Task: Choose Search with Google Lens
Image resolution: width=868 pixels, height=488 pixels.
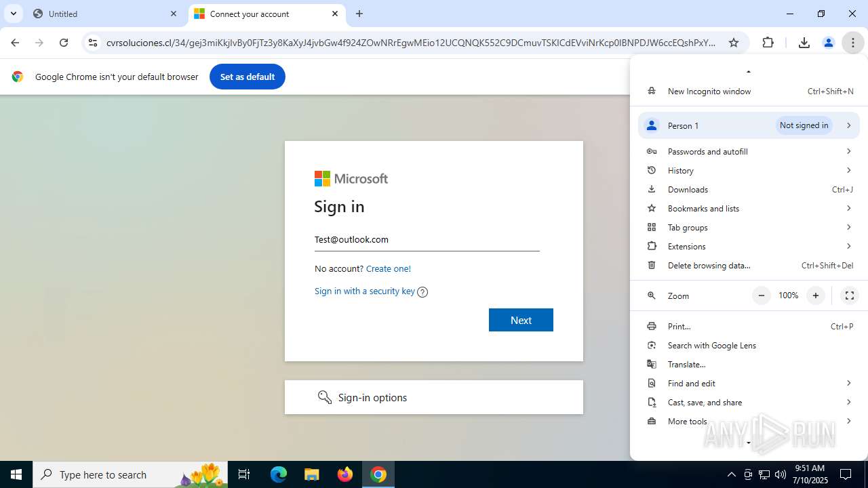Action: (x=749, y=345)
